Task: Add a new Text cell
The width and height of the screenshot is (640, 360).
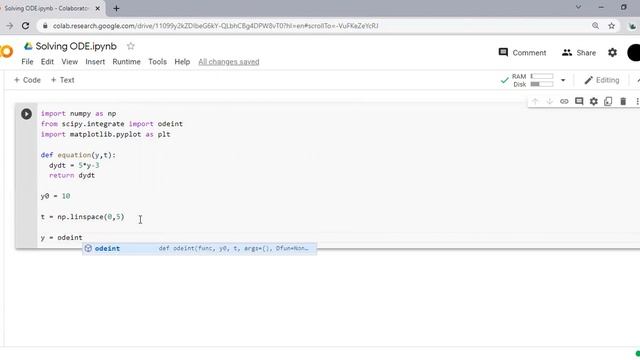Action: pyautogui.click(x=62, y=80)
